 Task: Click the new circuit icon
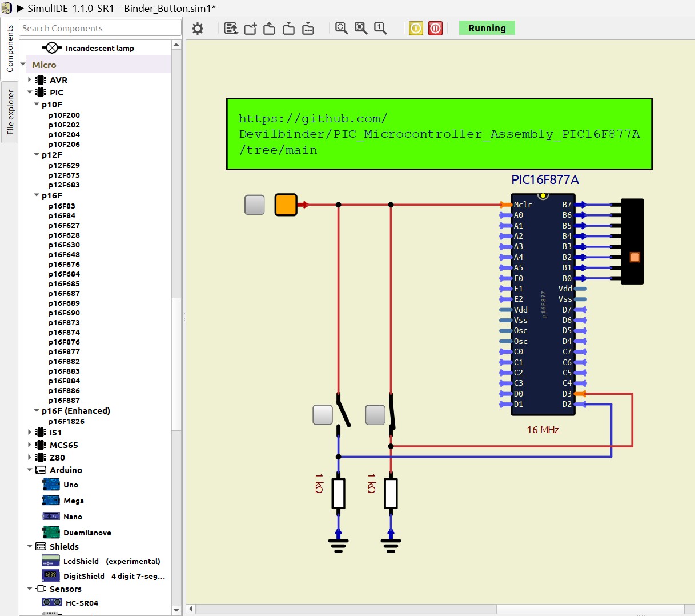pyautogui.click(x=250, y=29)
